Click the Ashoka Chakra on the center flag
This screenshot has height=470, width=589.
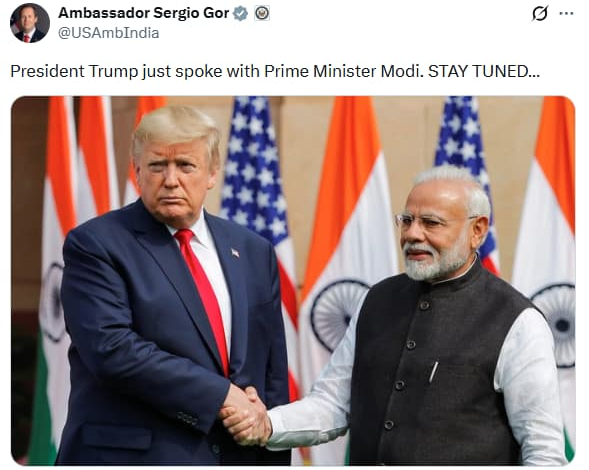click(x=338, y=315)
